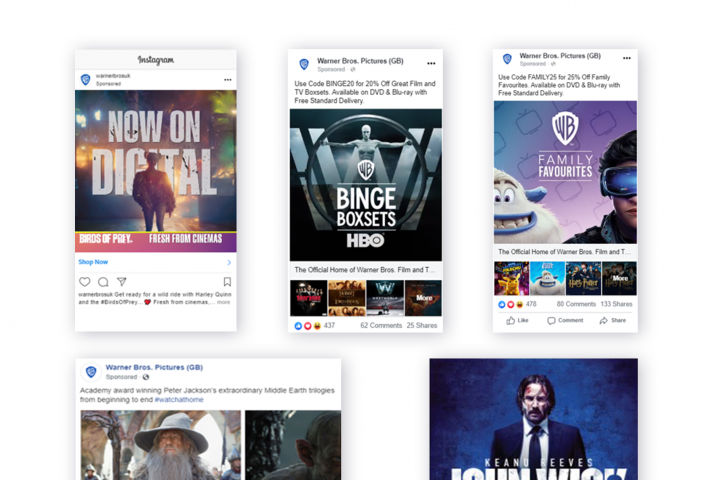This screenshot has width=720, height=480.
Task: Expand the Shop Now chevron arrow
Action: [x=229, y=262]
